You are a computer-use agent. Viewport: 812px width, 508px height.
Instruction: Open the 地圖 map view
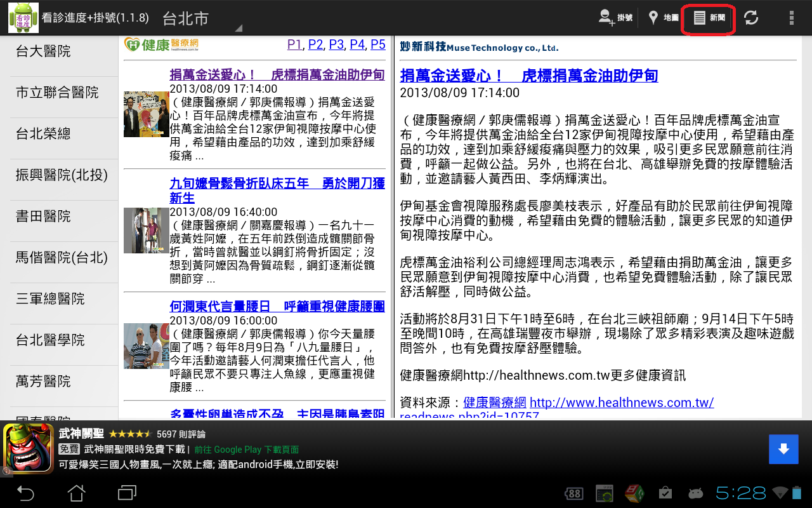(663, 18)
